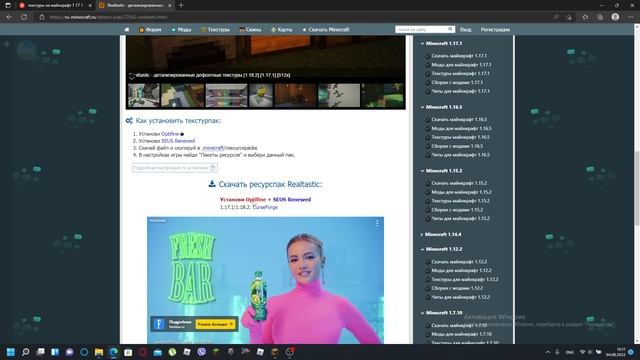The height and width of the screenshot is (360, 640).
Task: Switch to the first browser tab
Action: [55, 5]
